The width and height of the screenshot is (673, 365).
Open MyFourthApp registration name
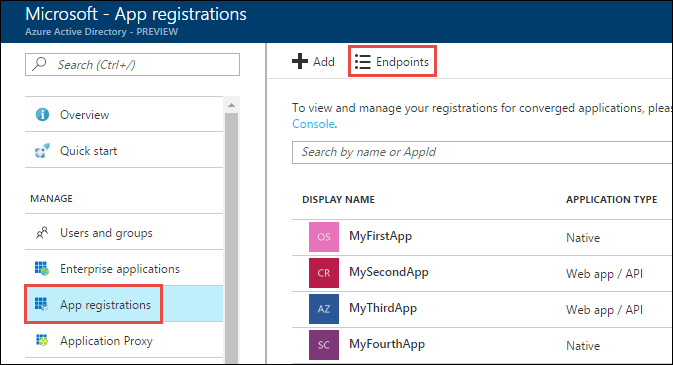[x=387, y=344]
